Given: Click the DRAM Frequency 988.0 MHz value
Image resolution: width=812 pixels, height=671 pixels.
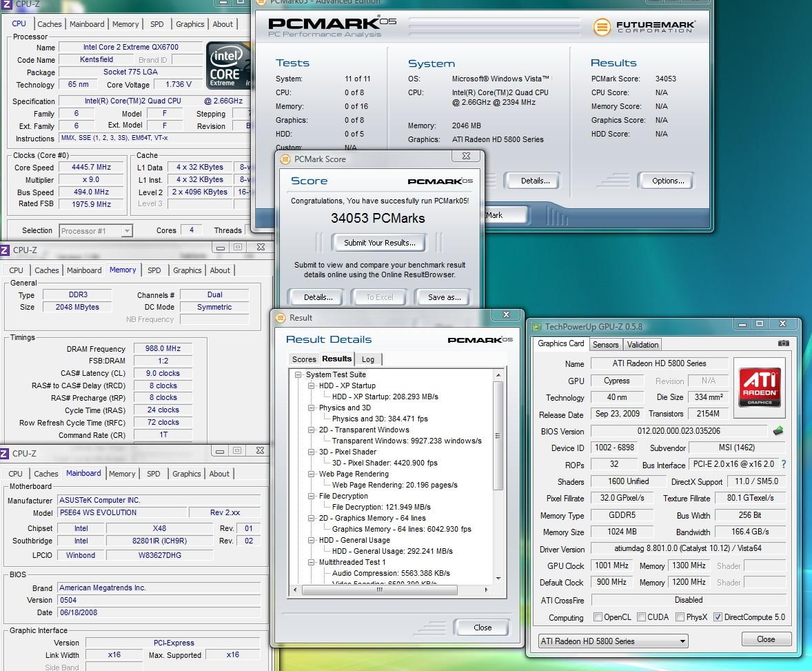Looking at the screenshot, I should coord(163,348).
